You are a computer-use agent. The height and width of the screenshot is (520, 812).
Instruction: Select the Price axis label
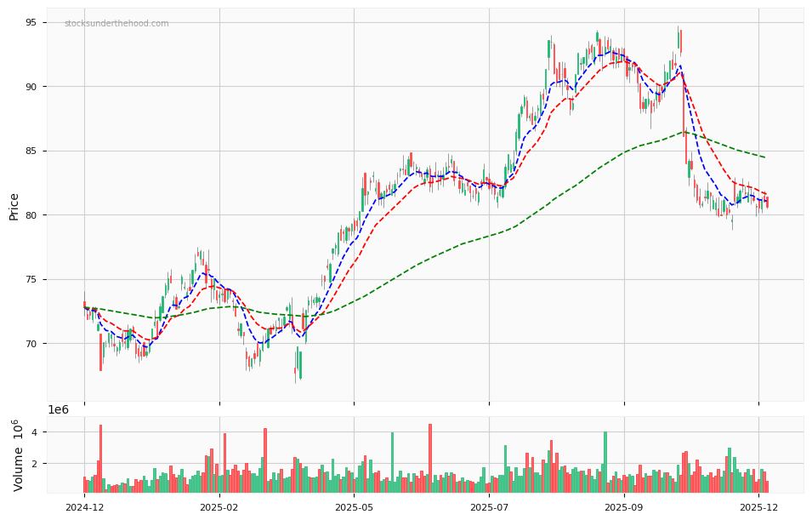tap(14, 204)
